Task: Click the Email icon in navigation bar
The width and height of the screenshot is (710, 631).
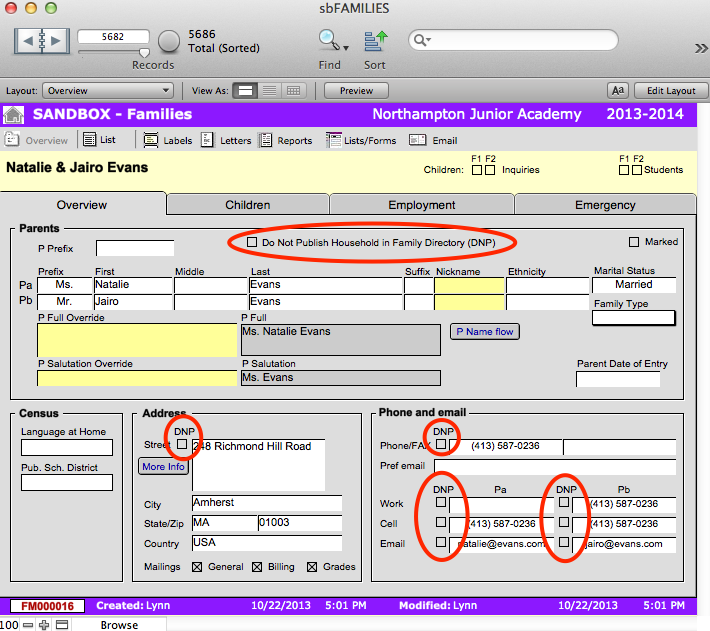Action: coord(418,141)
